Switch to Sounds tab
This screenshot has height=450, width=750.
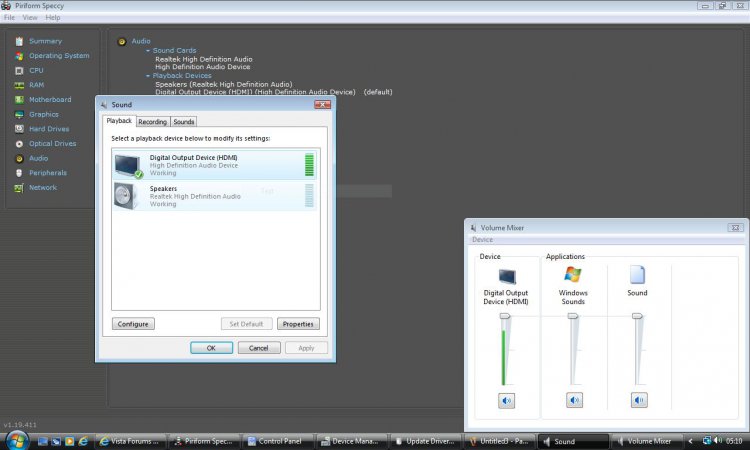184,122
